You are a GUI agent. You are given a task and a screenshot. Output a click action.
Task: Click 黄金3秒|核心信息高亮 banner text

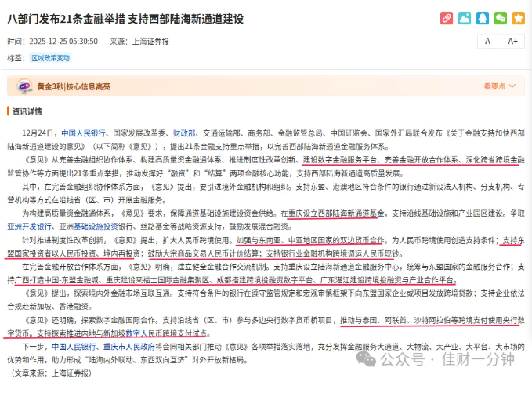coord(74,86)
